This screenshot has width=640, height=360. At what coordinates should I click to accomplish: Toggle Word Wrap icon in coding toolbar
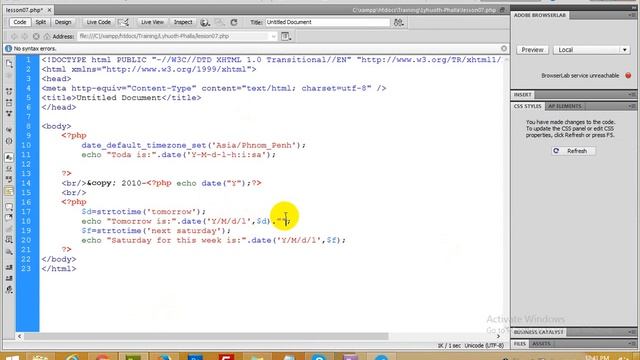(x=9, y=179)
